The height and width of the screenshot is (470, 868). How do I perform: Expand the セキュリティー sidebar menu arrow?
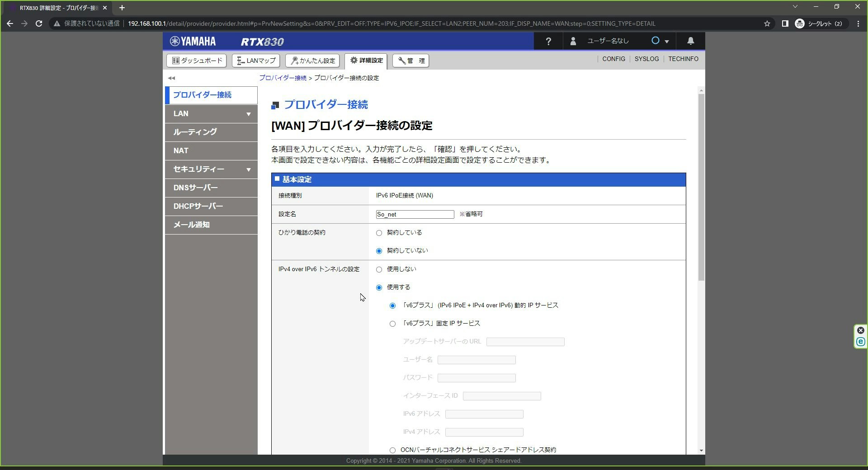pyautogui.click(x=248, y=169)
